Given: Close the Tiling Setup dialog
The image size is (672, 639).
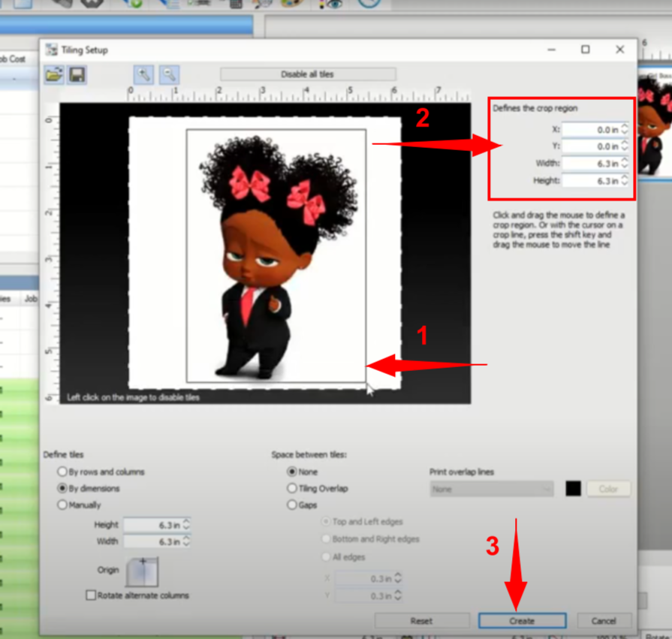Looking at the screenshot, I should [619, 50].
